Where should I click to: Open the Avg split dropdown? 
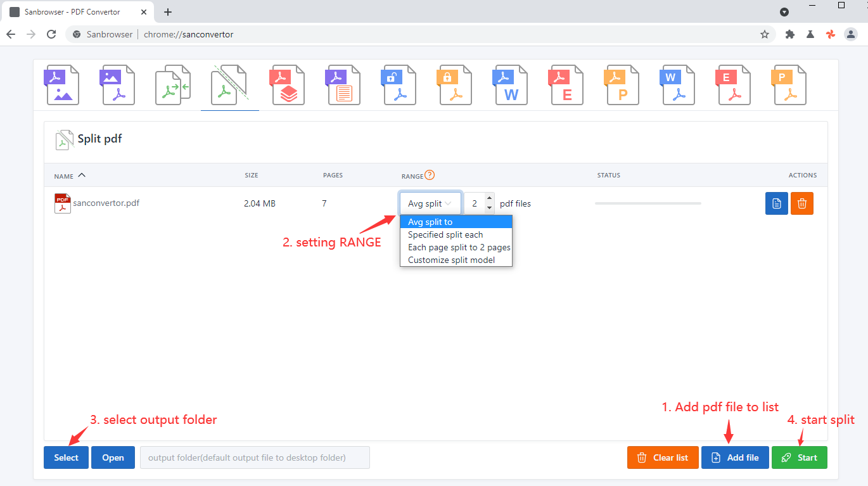click(430, 203)
